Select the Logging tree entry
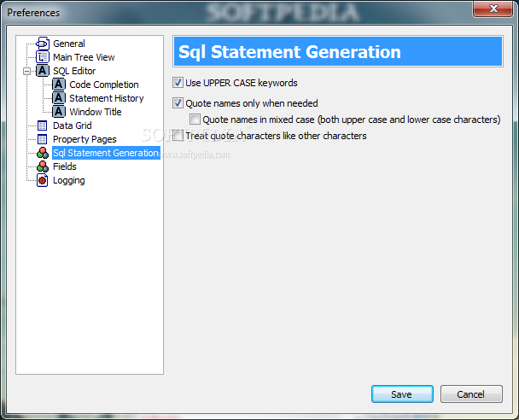This screenshot has width=519, height=420. [69, 180]
